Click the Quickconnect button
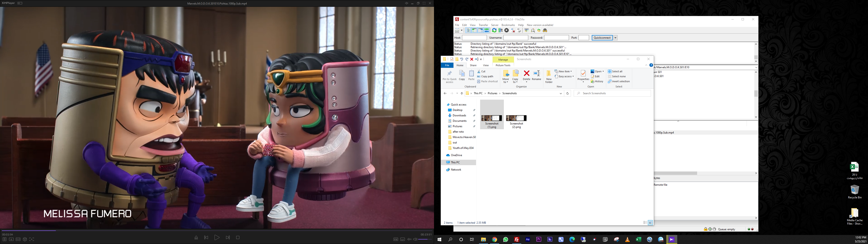This screenshot has width=868, height=244. tap(602, 38)
